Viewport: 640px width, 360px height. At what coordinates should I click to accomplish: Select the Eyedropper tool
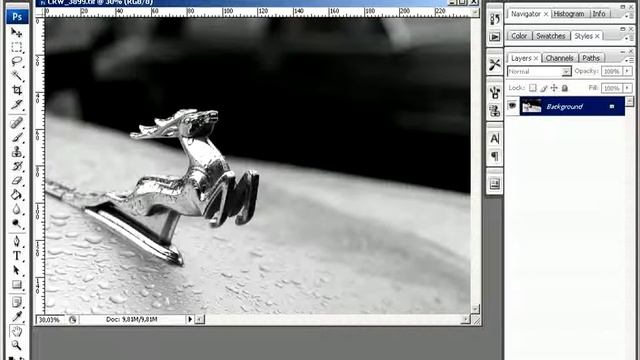coord(16,317)
